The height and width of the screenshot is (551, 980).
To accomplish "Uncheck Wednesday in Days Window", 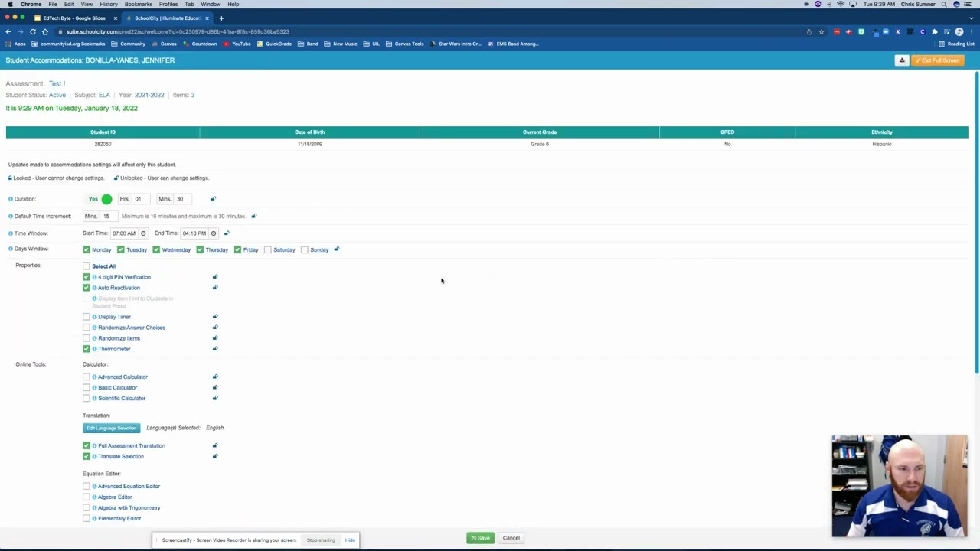I will click(x=156, y=249).
